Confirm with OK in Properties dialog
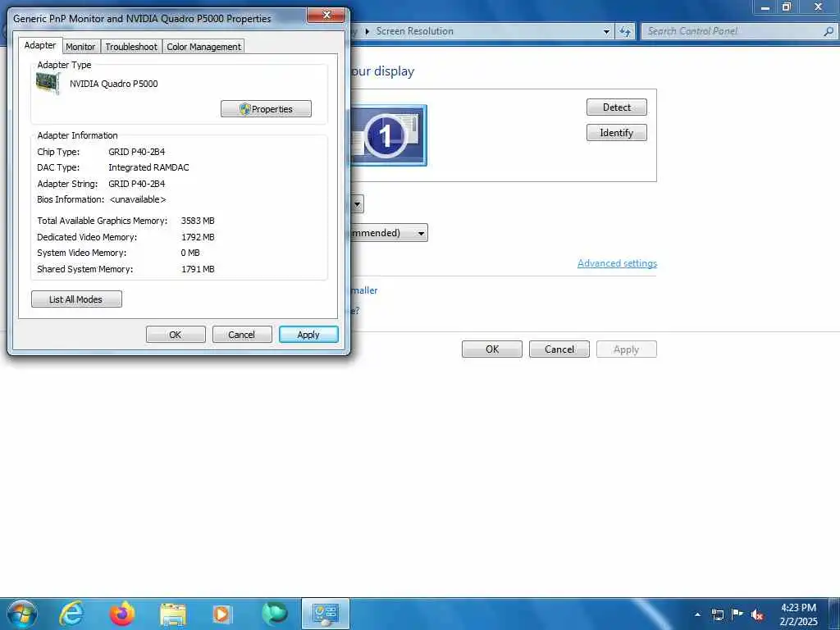840x630 pixels. (176, 335)
